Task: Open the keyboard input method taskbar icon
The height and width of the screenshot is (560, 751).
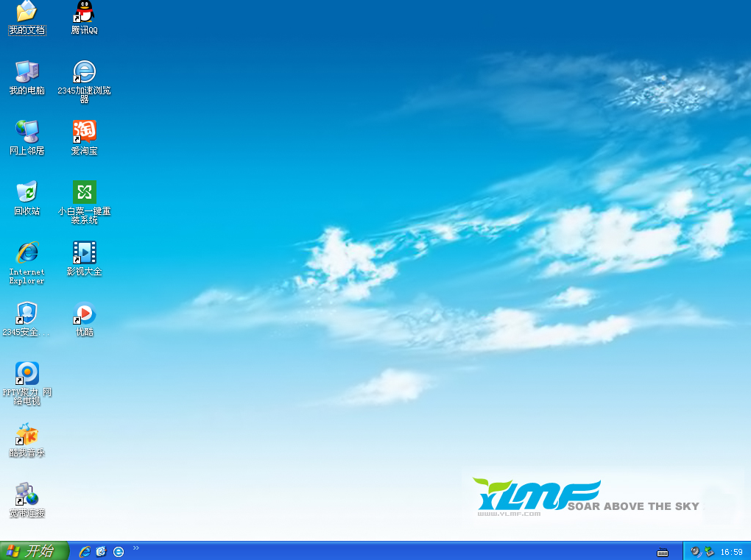Action: 663,553
